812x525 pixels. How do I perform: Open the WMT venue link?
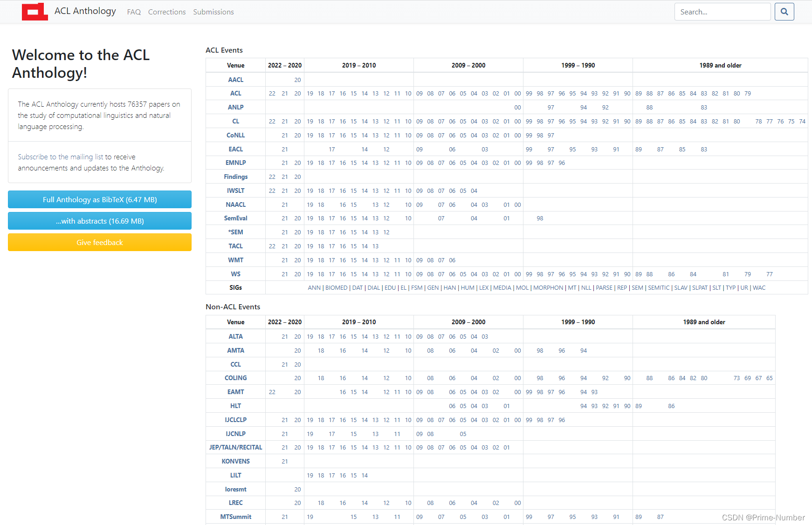236,260
